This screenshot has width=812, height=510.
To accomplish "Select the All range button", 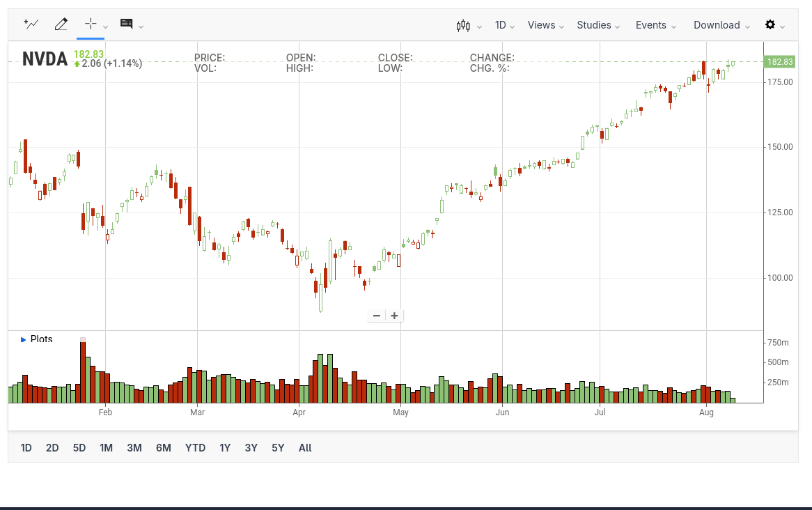I will (305, 448).
